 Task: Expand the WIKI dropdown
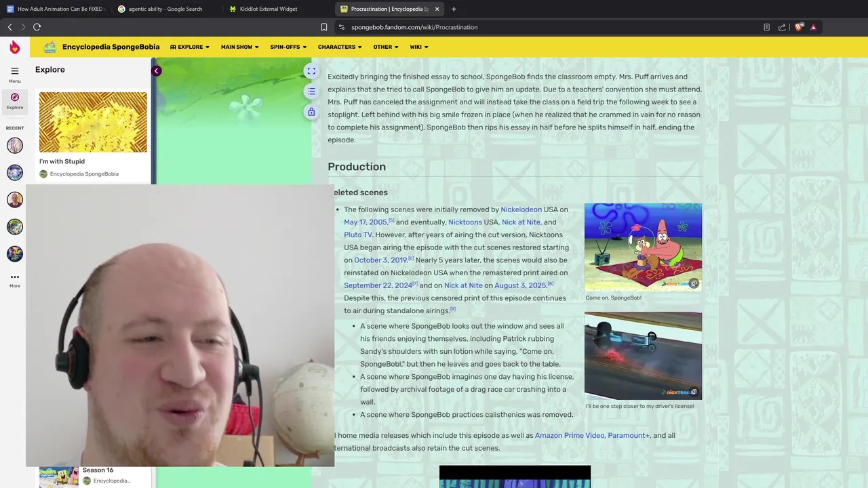coord(419,47)
